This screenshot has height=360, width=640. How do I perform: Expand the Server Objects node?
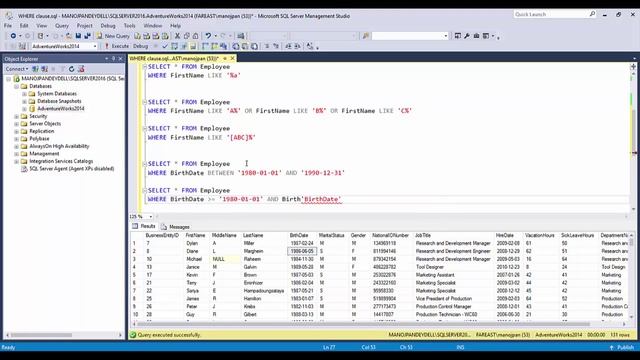tap(17, 124)
